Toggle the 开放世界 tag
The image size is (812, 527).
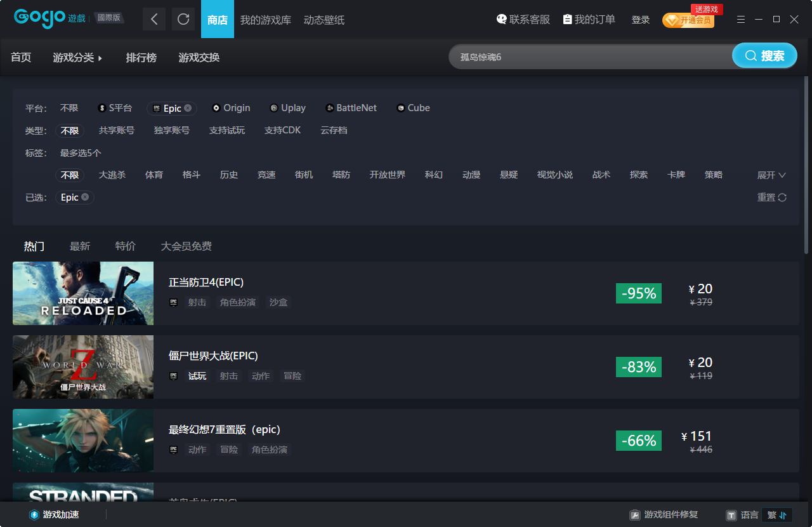click(388, 175)
